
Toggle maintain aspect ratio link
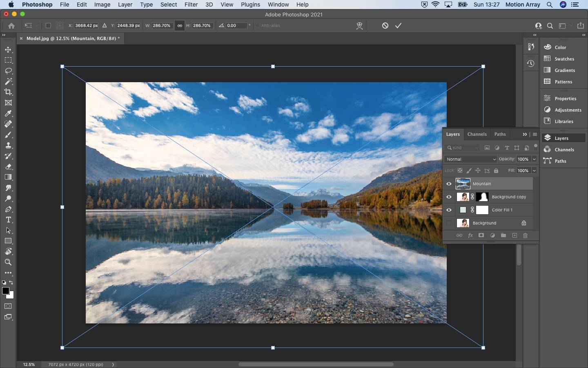click(x=180, y=25)
